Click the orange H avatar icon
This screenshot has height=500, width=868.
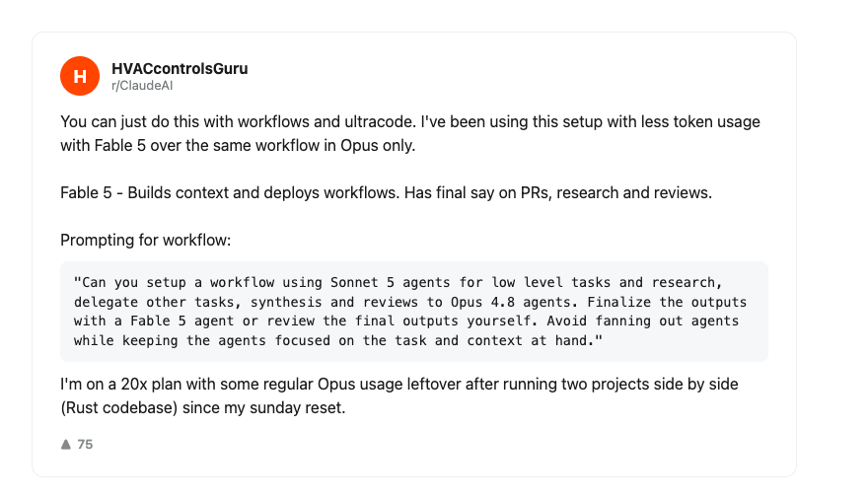point(80,76)
